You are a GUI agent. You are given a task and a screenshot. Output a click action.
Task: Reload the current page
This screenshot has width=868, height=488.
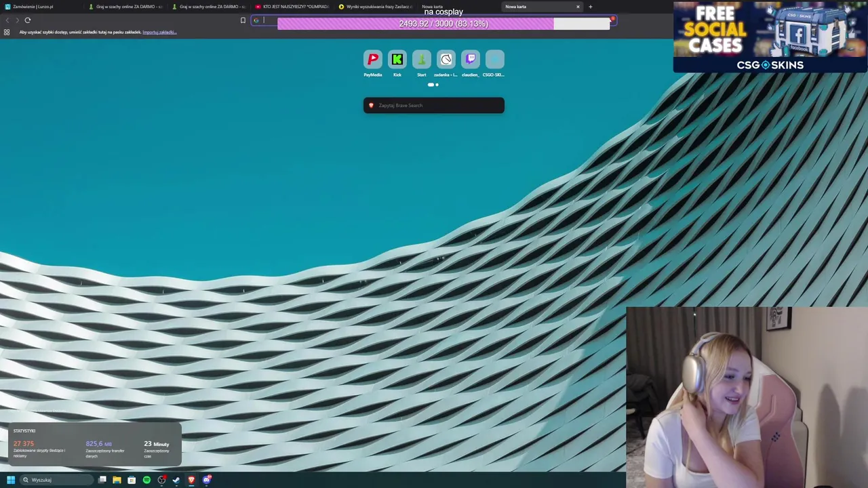[x=28, y=20]
